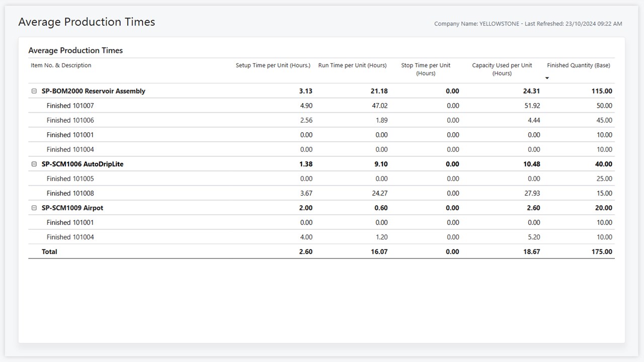Viewport: 644px width, 362px height.
Task: Click the Average Production Times page title
Action: pos(87,22)
